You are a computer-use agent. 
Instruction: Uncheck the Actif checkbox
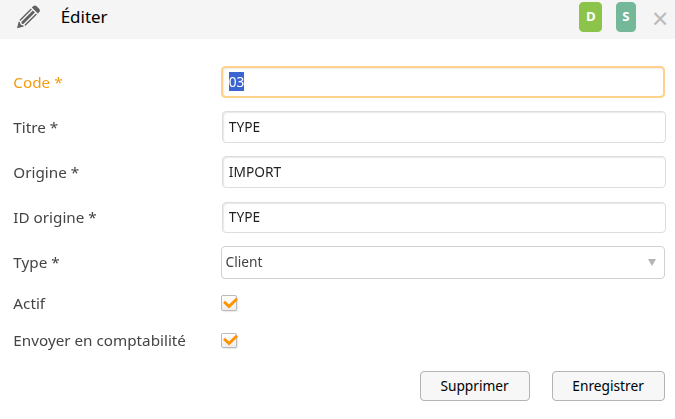pyautogui.click(x=229, y=303)
